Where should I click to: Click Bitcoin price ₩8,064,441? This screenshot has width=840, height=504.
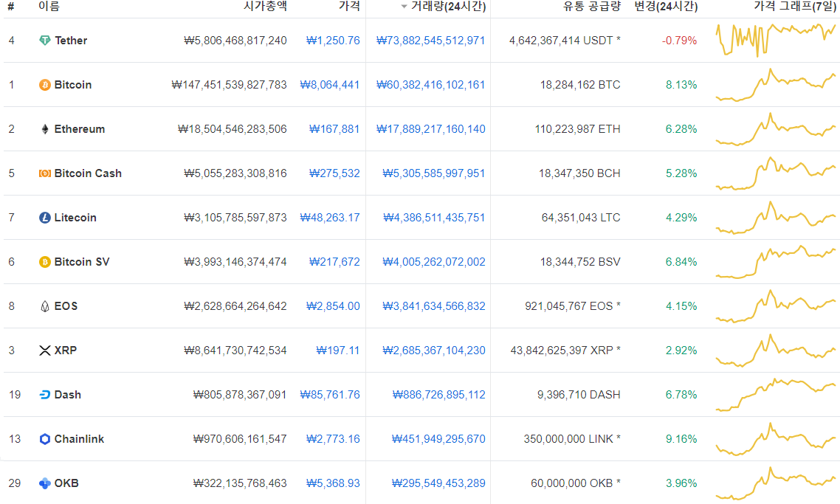pyautogui.click(x=329, y=85)
